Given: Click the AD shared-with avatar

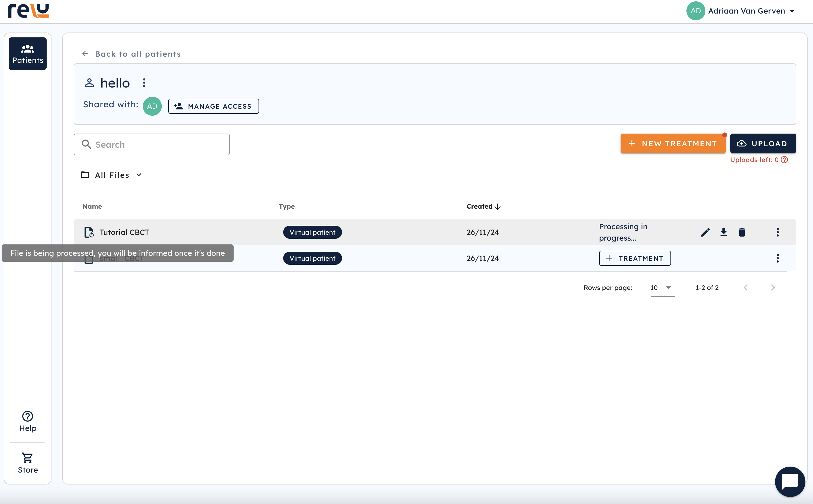Looking at the screenshot, I should (x=152, y=106).
